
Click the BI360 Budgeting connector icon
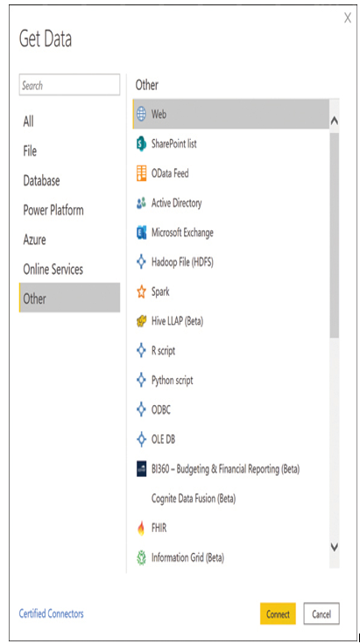pos(141,469)
